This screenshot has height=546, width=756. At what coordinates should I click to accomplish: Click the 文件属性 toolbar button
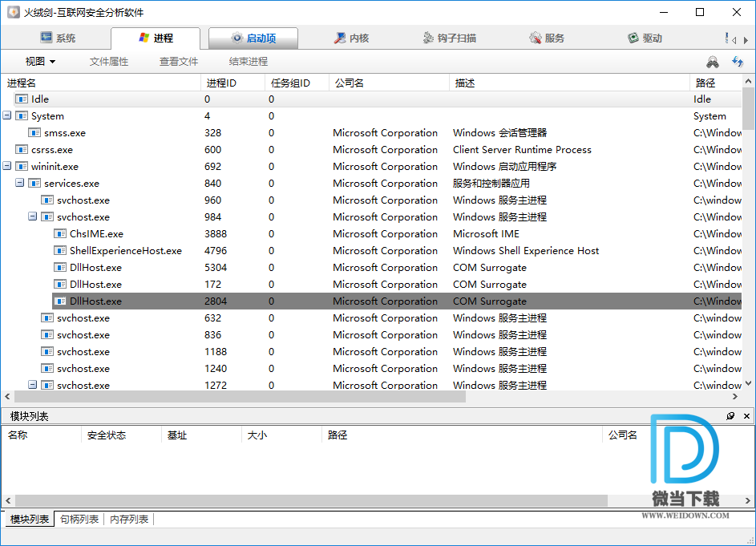point(109,62)
